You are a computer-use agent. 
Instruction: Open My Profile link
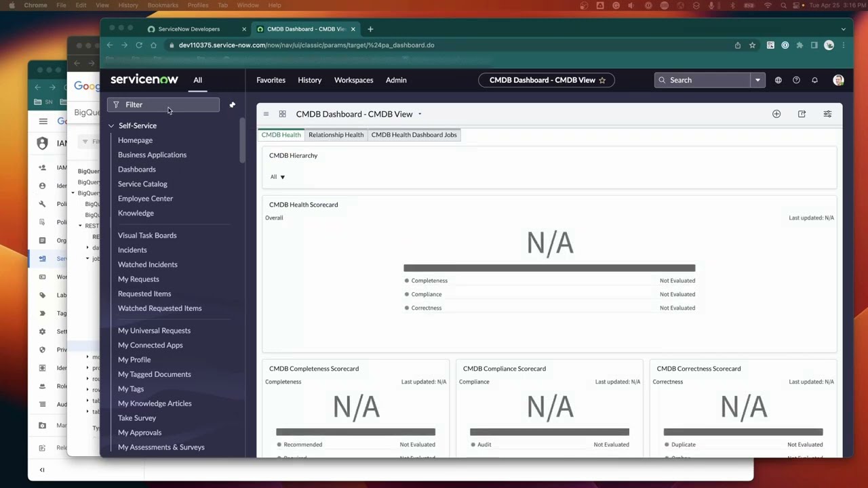pos(134,360)
